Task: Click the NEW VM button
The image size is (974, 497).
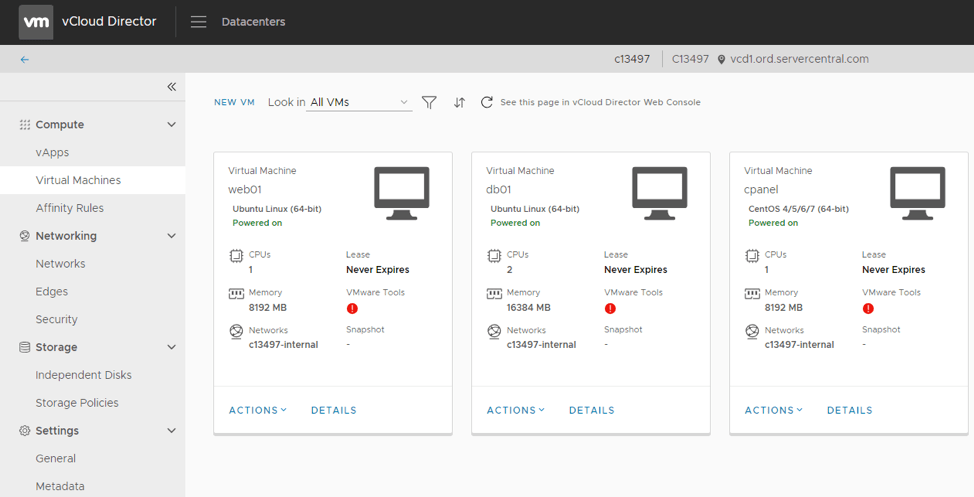Action: [x=234, y=103]
